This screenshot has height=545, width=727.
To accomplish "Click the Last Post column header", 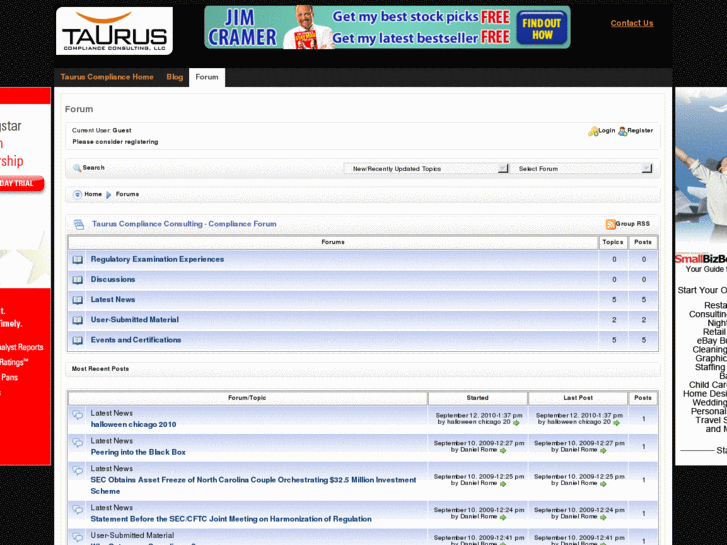I will point(578,398).
